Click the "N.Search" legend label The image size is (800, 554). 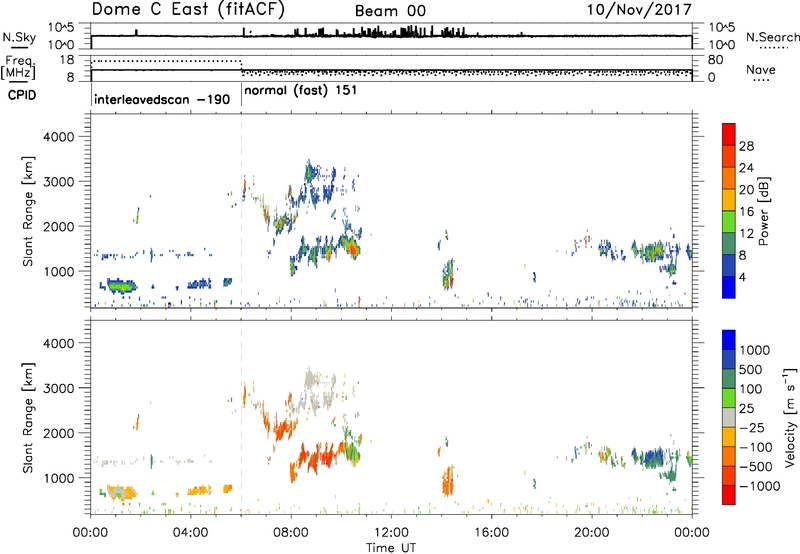coord(772,37)
